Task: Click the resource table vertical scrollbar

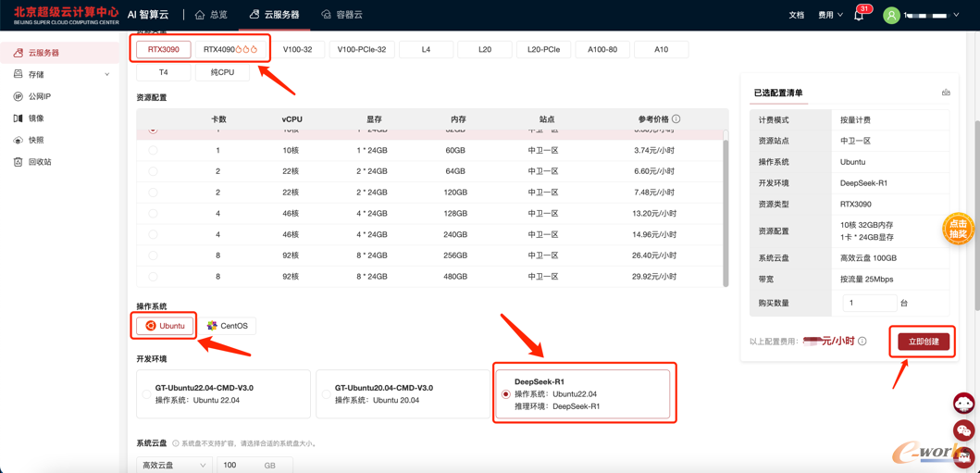Action: point(726,213)
